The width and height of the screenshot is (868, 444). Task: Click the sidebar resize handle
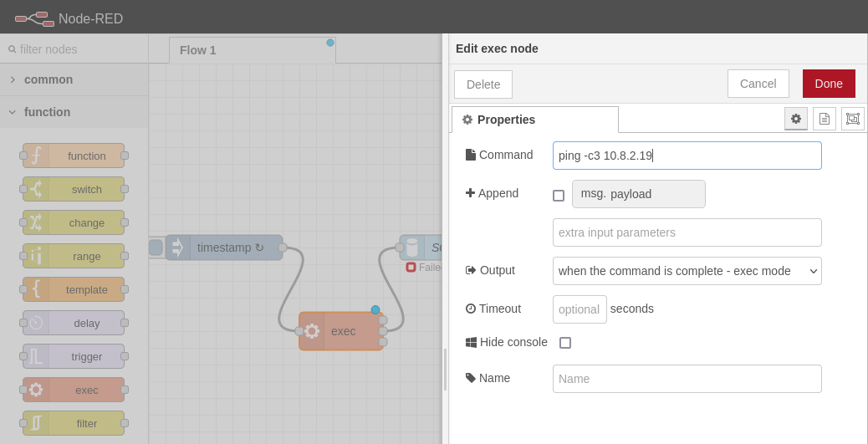(x=445, y=370)
